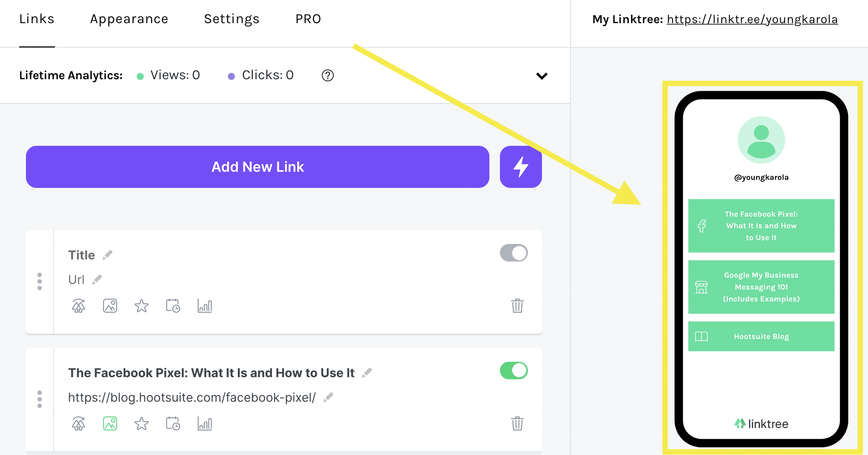
Task: Expand the Lifetime Analytics section chevron
Action: pyautogui.click(x=541, y=75)
